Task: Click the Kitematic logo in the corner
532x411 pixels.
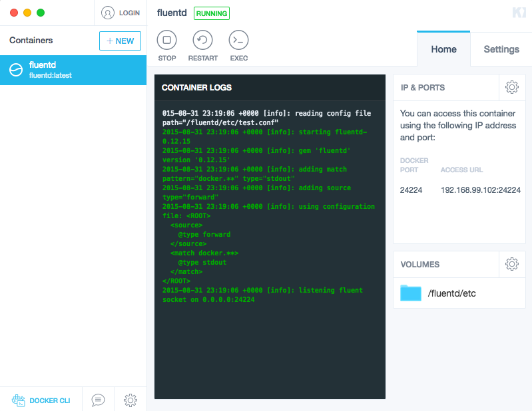Action: coord(519,13)
